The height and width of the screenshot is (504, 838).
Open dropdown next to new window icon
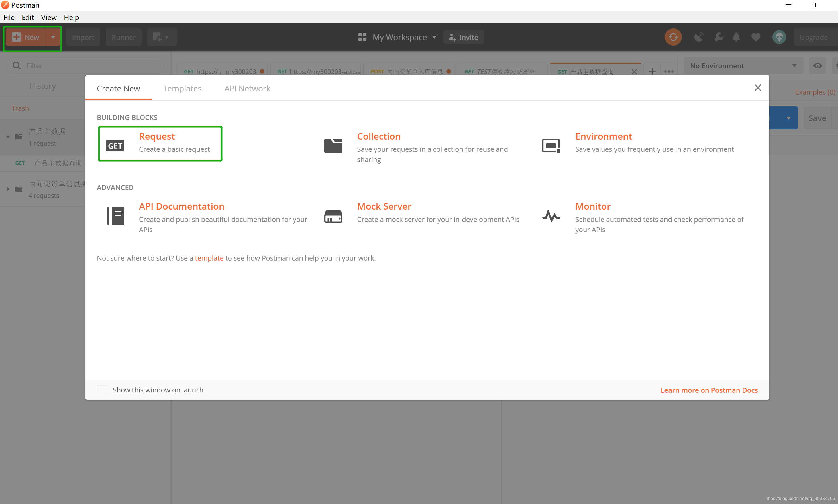(167, 37)
